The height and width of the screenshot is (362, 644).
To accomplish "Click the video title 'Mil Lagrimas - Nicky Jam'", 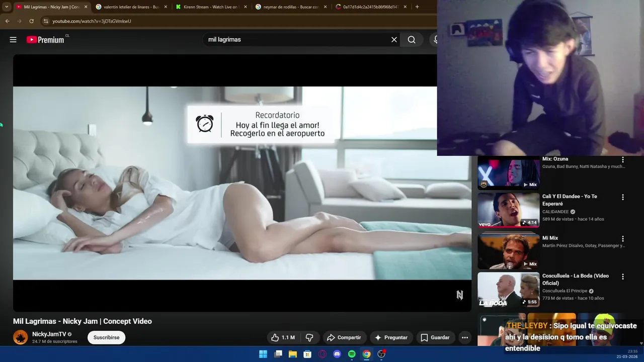I will click(83, 321).
